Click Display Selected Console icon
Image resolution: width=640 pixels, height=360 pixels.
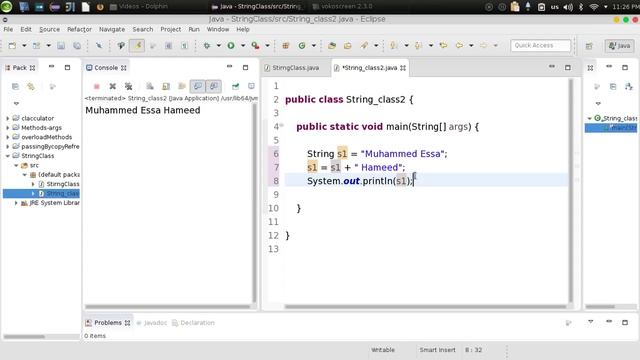tap(251, 86)
